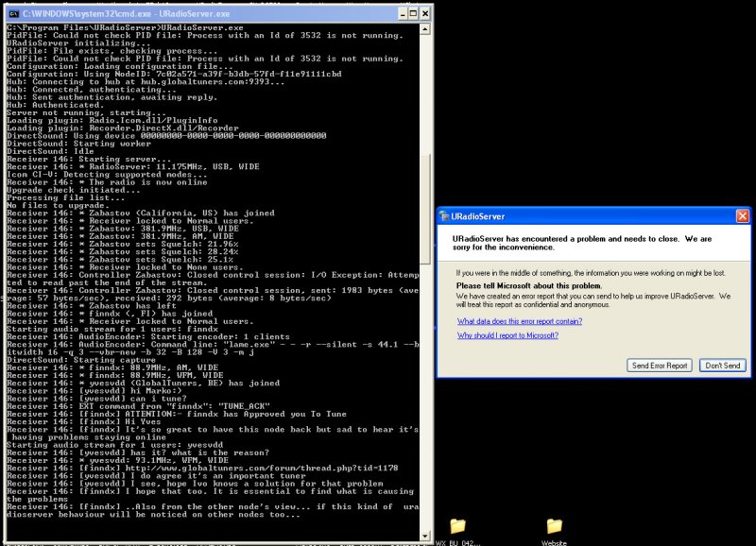Click Send Error Report button
Image resolution: width=756 pixels, height=546 pixels.
660,366
